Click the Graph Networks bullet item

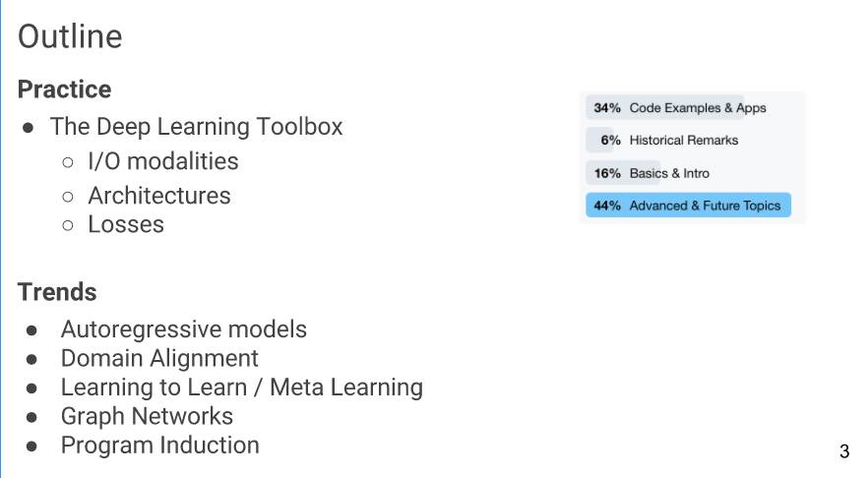click(x=147, y=416)
